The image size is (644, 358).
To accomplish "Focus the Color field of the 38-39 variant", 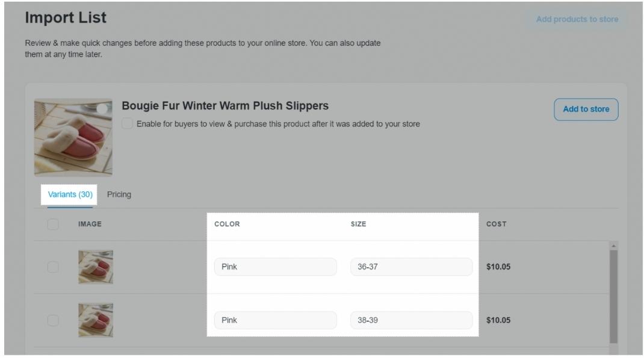I will [275, 320].
